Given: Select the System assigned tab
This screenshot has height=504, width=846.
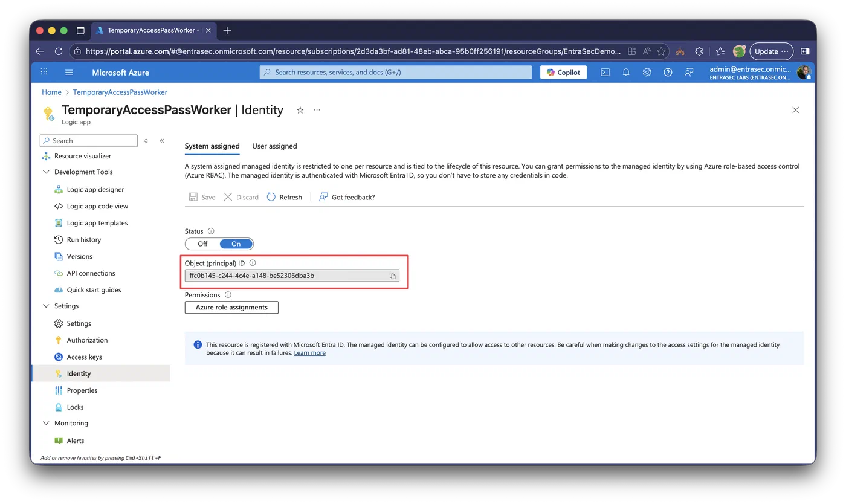Looking at the screenshot, I should click(212, 146).
